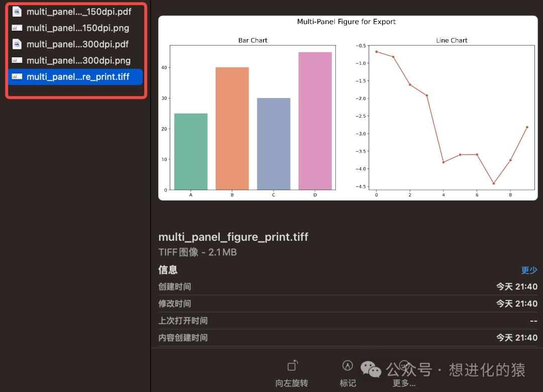Click the 300dpi.png image file icon
This screenshot has height=392, width=543.
[x=17, y=60]
